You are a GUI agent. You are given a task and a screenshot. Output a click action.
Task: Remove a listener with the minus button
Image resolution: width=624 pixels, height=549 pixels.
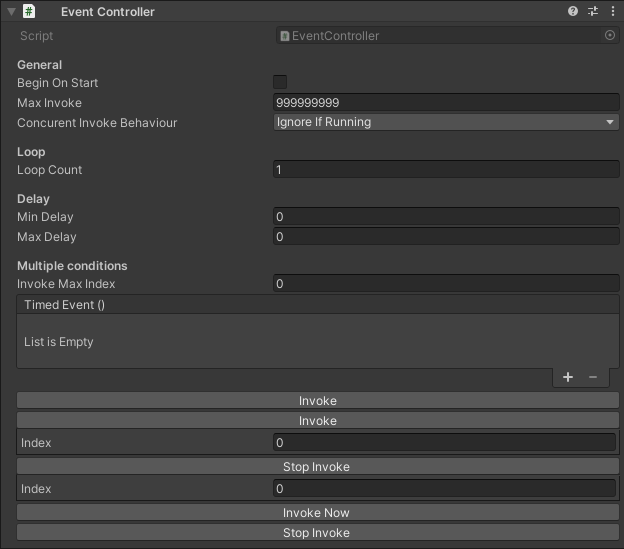point(593,377)
